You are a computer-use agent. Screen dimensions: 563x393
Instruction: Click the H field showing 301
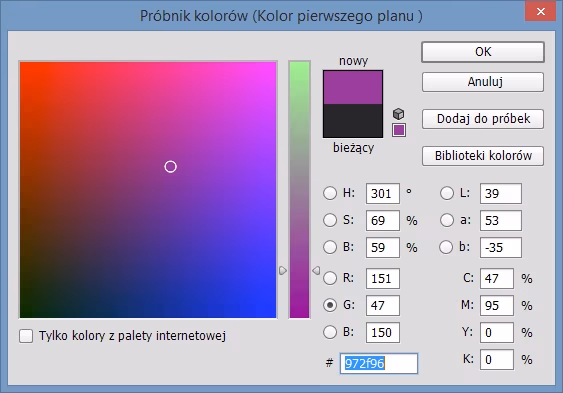[383, 193]
